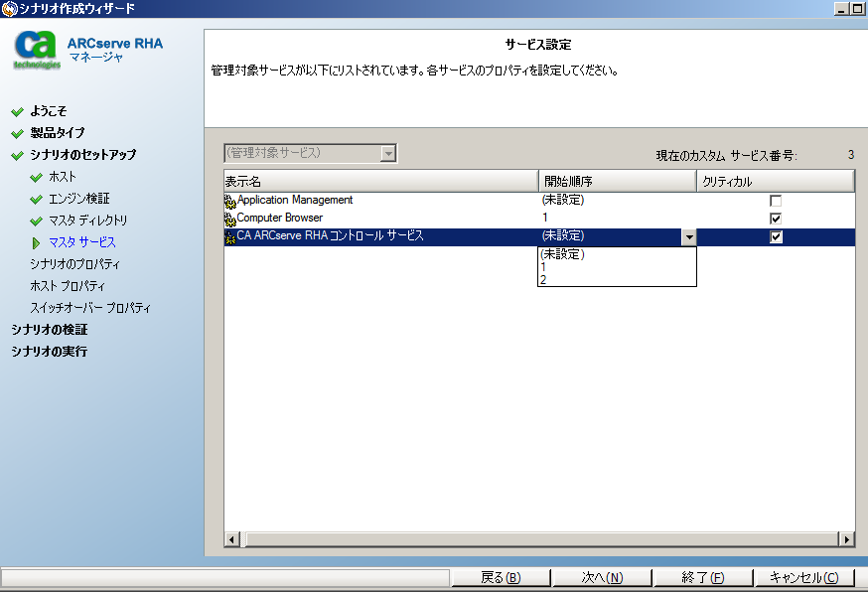Click the Application Management service gear icon
The image size is (868, 593).
point(229,200)
